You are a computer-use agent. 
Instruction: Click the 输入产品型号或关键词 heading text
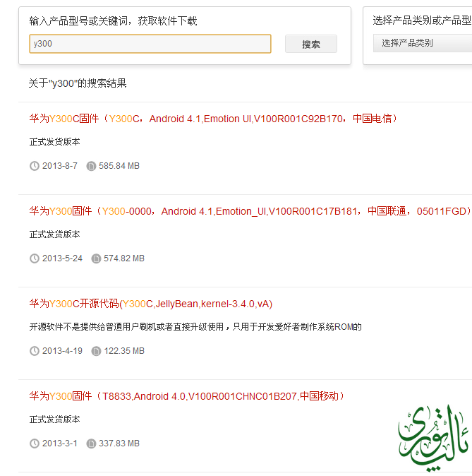[x=113, y=21]
